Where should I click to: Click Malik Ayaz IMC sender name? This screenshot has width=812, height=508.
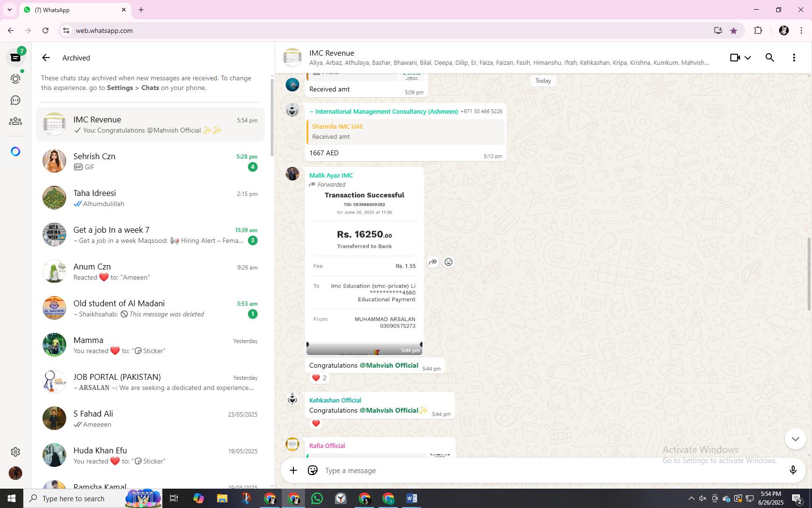coord(331,175)
